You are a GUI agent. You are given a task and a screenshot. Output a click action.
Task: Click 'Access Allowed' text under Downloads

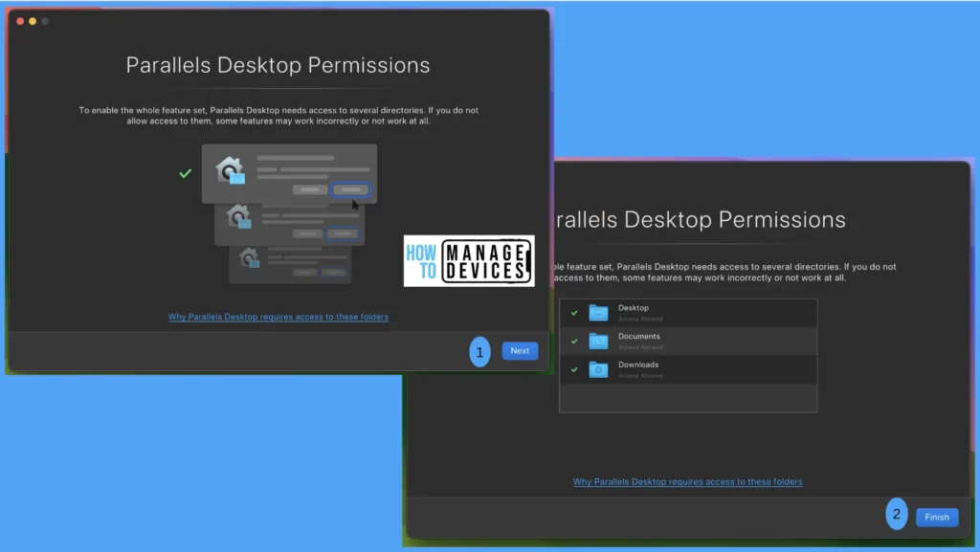pyautogui.click(x=640, y=376)
